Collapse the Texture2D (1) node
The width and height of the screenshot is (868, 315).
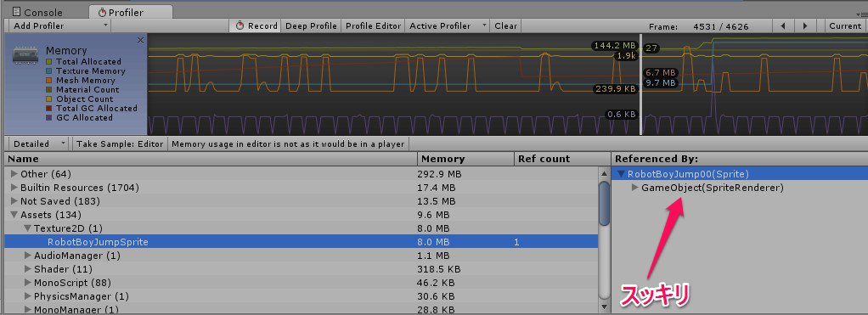(28, 228)
